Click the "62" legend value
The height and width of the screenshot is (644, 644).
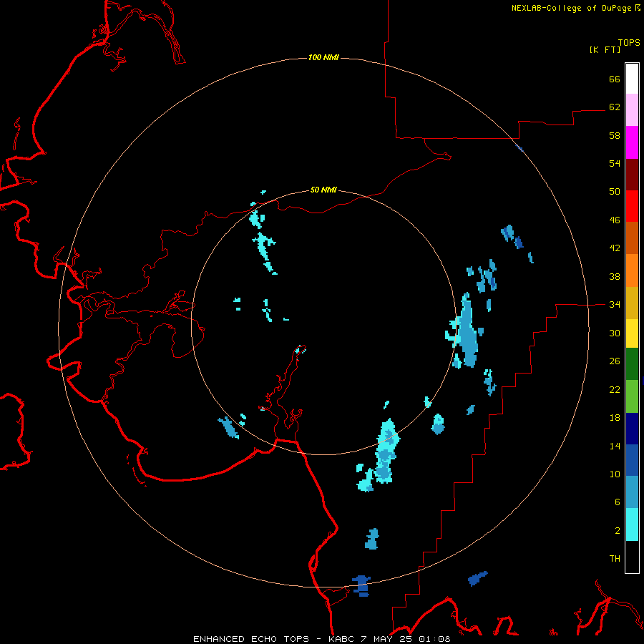click(x=615, y=107)
